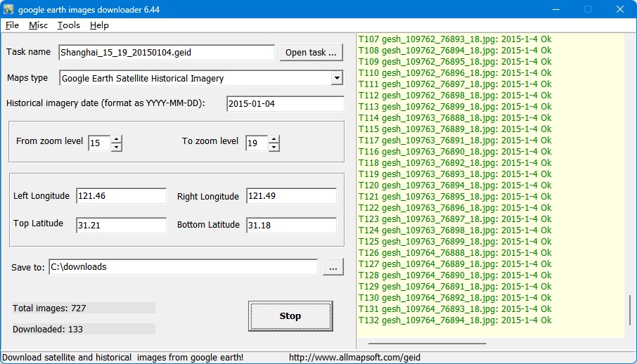Select log line T116 gesh_109763_76890_18.jpg
The image size is (637, 364).
tap(455, 152)
